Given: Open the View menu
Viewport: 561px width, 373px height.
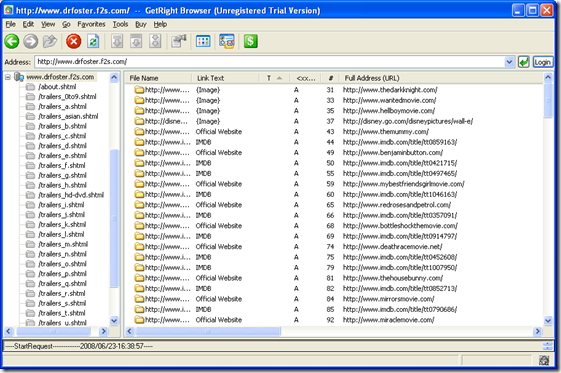Looking at the screenshot, I should [x=48, y=24].
